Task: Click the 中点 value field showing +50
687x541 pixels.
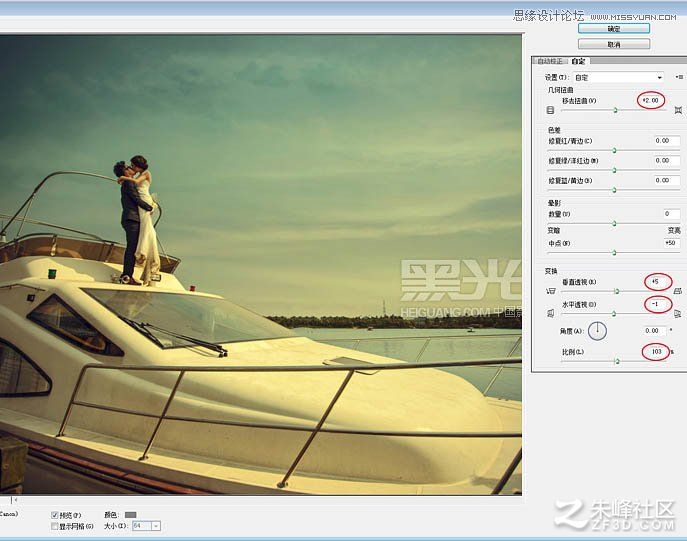Action: pyautogui.click(x=672, y=243)
